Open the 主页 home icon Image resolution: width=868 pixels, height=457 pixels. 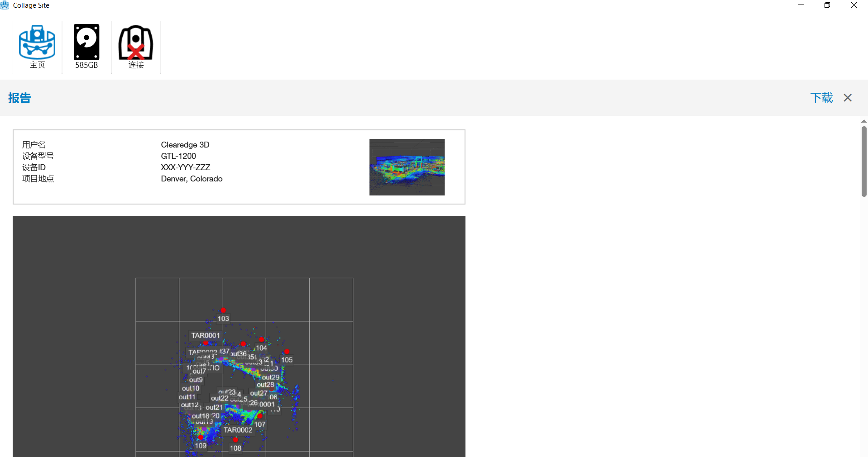37,47
